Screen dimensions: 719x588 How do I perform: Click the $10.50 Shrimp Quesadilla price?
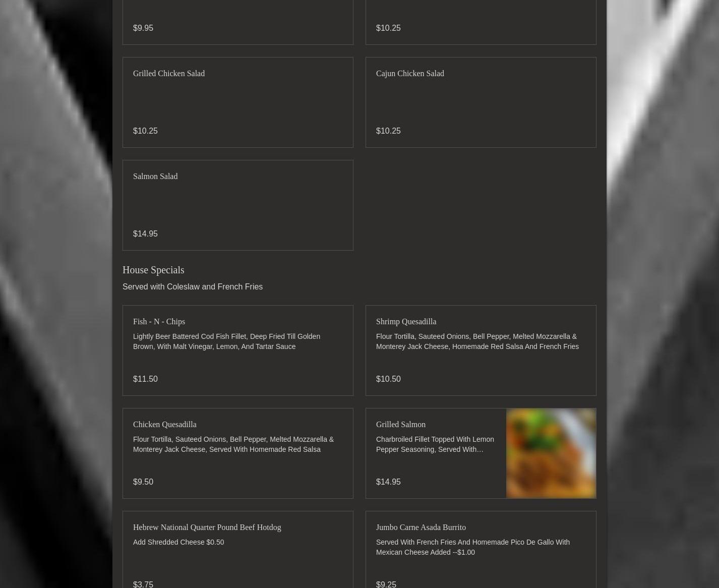[388, 379]
